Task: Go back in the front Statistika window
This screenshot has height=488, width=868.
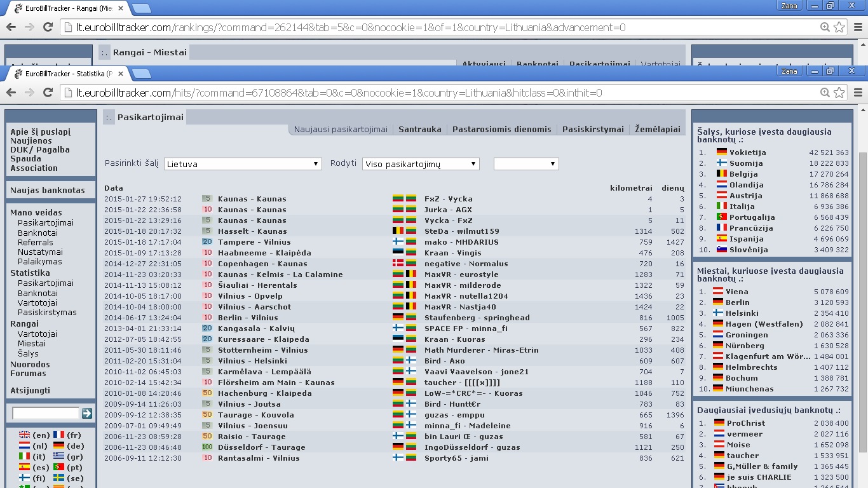Action: tap(11, 93)
